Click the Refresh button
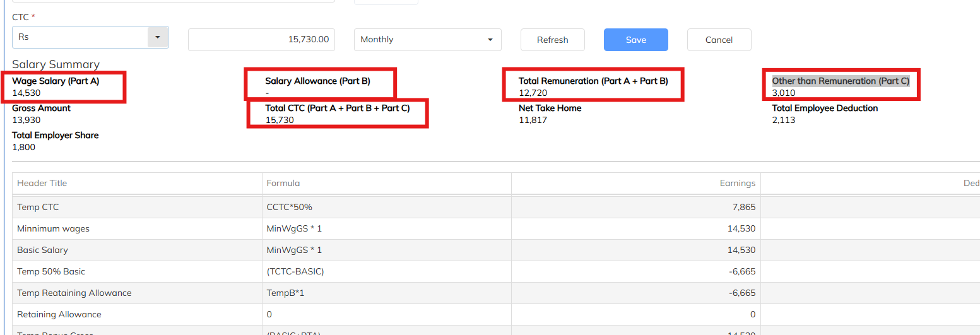Viewport: 980px width, 335px height. coord(552,40)
